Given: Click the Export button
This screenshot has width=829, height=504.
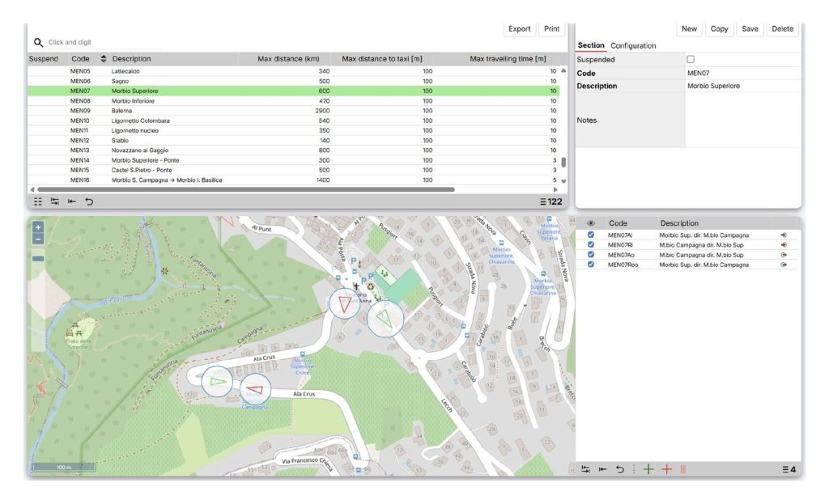Looking at the screenshot, I should 519,29.
